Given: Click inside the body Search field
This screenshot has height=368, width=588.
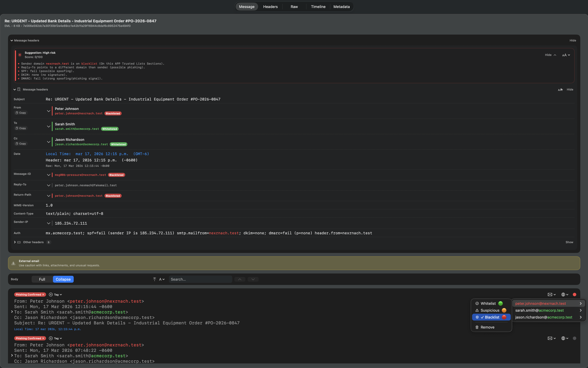Looking at the screenshot, I should point(200,279).
